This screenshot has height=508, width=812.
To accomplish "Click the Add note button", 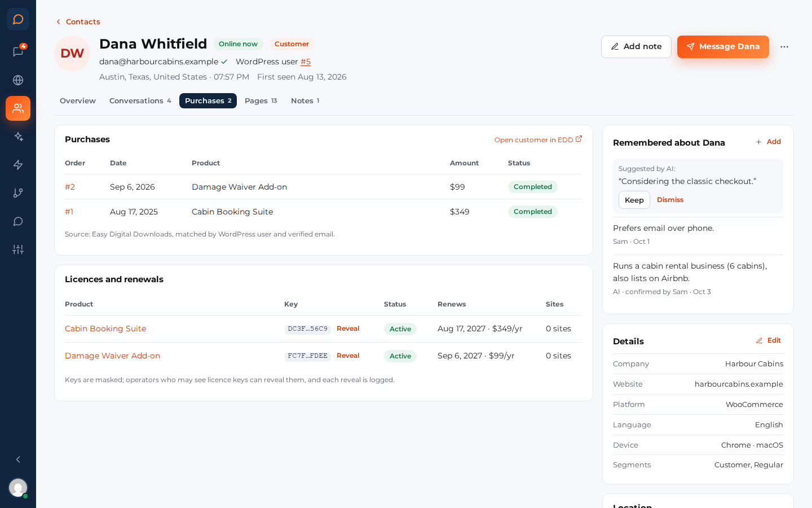I will click(x=636, y=47).
